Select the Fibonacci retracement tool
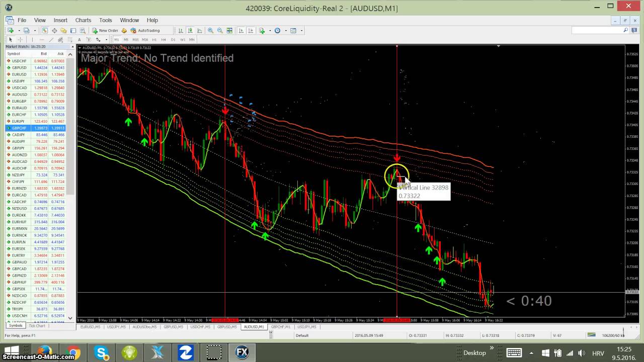The height and width of the screenshot is (362, 644). click(x=70, y=40)
